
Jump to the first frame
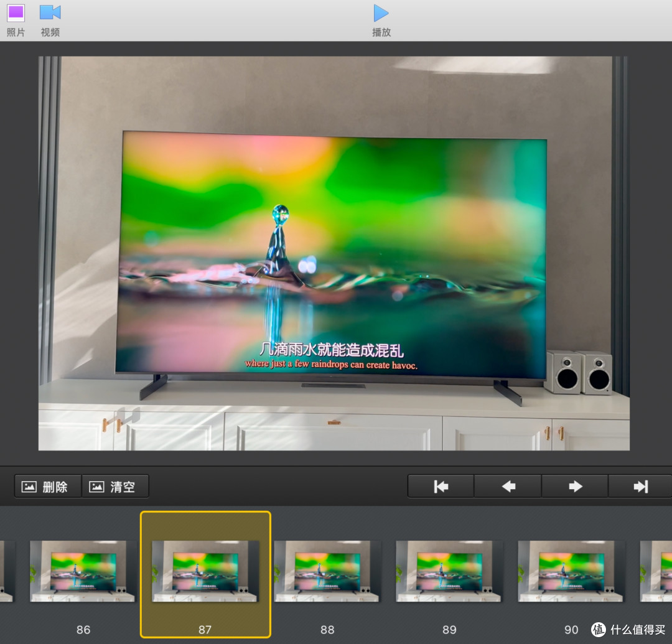pyautogui.click(x=441, y=487)
